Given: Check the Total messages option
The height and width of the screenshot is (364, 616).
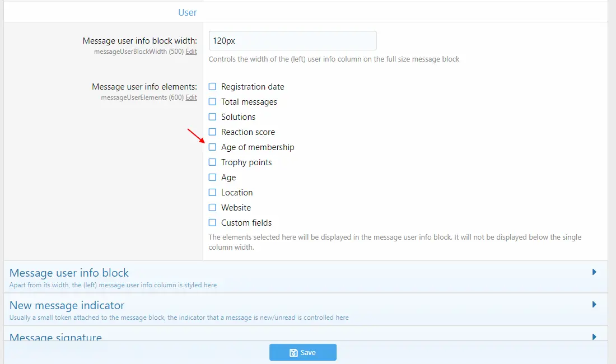Looking at the screenshot, I should 212,102.
